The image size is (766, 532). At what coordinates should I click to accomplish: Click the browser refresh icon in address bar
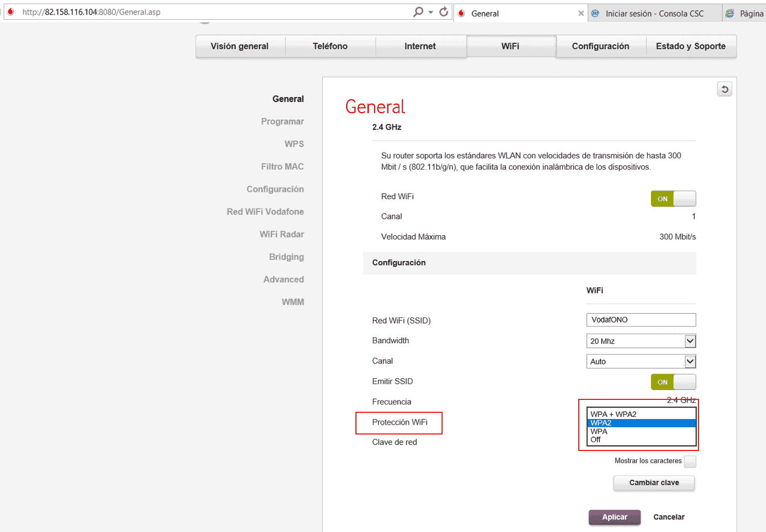pos(444,12)
